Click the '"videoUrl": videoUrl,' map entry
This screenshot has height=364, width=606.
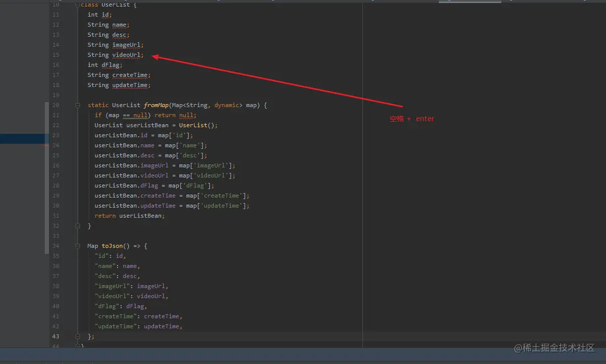coord(131,296)
